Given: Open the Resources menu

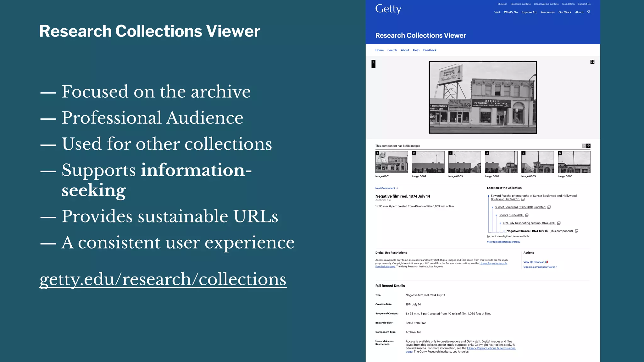Looking at the screenshot, I should [x=547, y=12].
